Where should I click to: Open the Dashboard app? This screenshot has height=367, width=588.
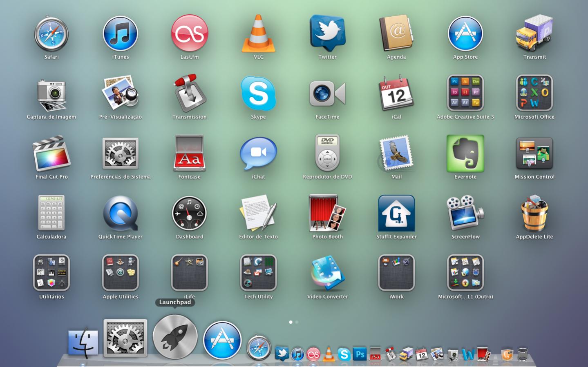click(x=189, y=213)
